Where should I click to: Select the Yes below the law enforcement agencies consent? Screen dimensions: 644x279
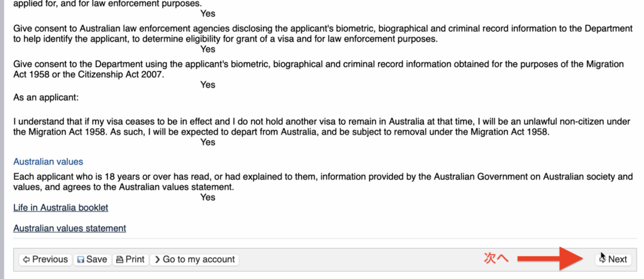(x=208, y=49)
